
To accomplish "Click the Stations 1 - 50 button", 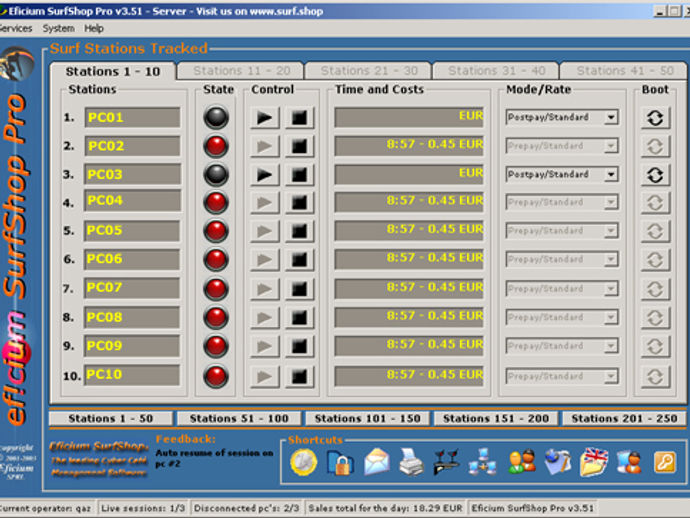I will (x=110, y=418).
